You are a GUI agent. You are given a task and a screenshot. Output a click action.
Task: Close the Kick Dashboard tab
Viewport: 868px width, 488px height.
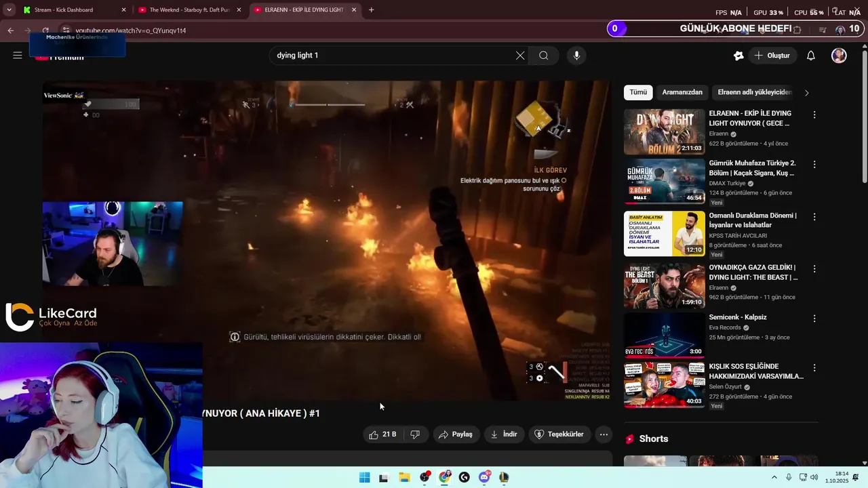[x=123, y=10]
